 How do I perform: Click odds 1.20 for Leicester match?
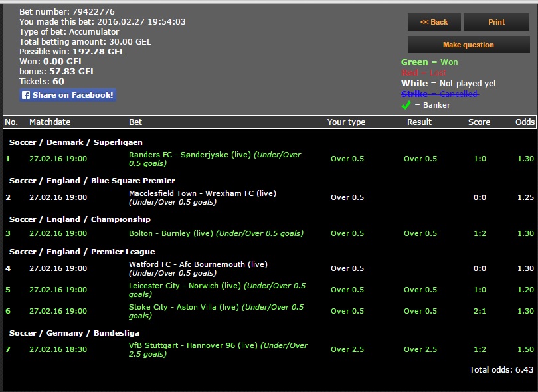point(525,290)
